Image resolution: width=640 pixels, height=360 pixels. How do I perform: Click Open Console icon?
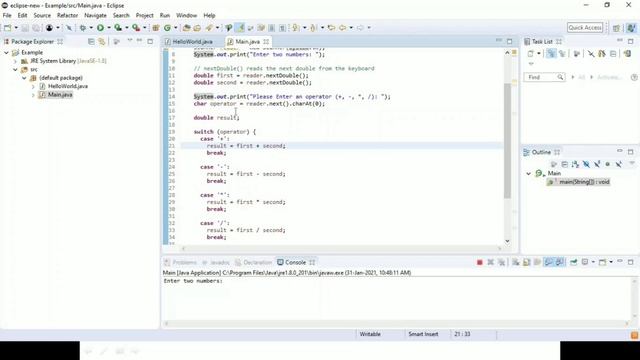point(602,262)
